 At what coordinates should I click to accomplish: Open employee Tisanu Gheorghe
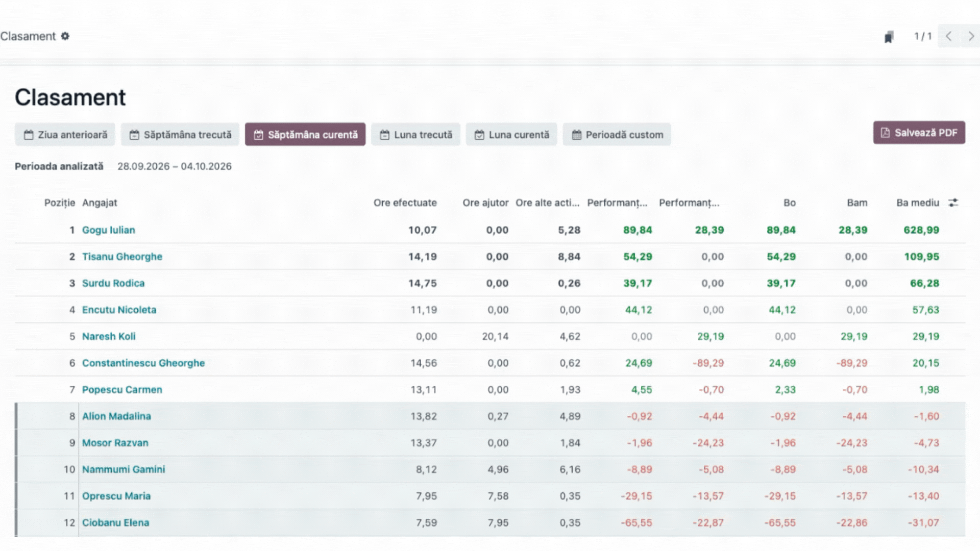tap(122, 257)
